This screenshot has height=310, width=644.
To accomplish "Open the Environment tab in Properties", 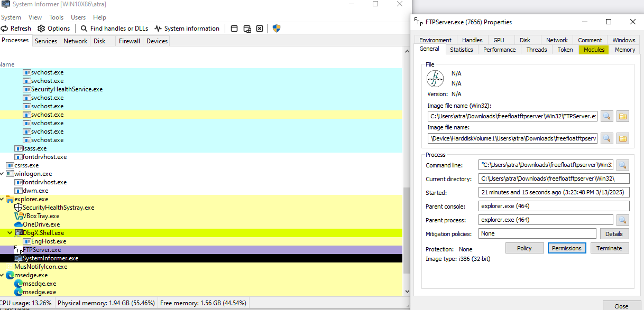I will pos(435,40).
